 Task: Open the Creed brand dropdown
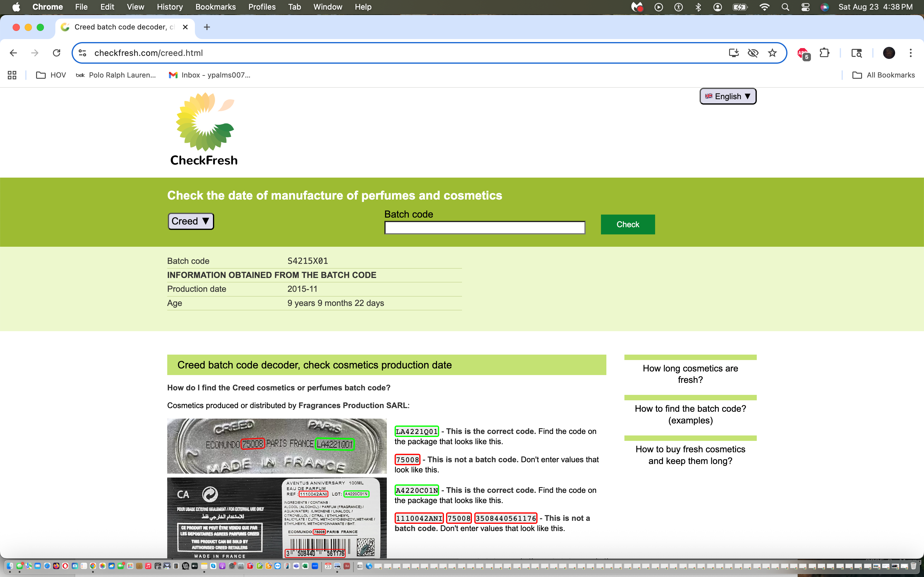point(190,221)
